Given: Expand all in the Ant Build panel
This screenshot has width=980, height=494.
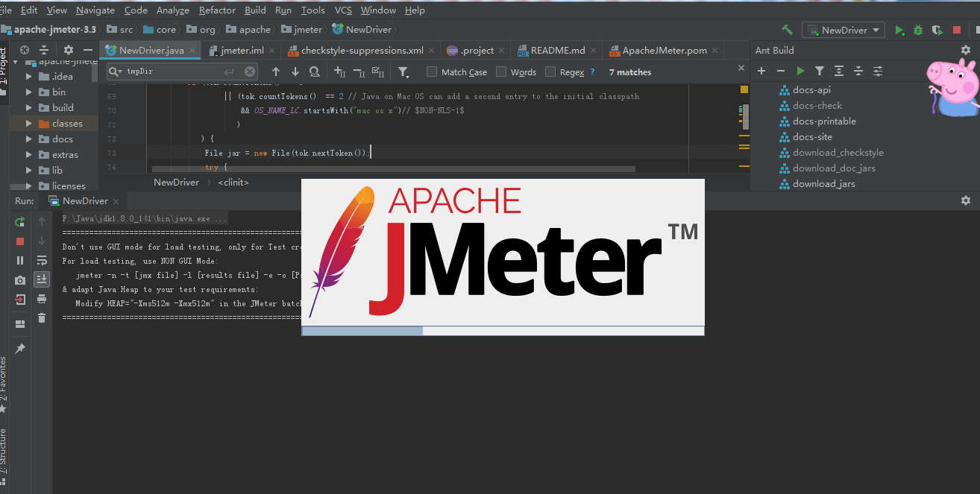Looking at the screenshot, I should point(839,71).
